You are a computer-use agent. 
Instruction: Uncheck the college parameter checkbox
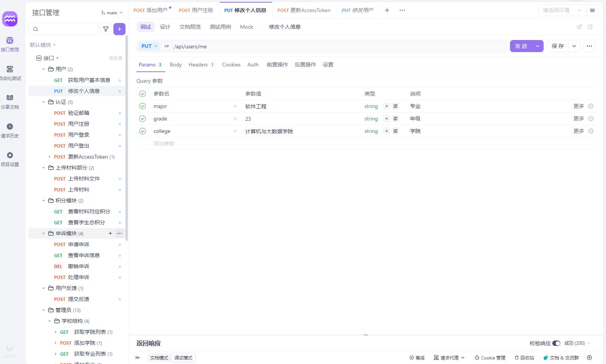coord(143,131)
